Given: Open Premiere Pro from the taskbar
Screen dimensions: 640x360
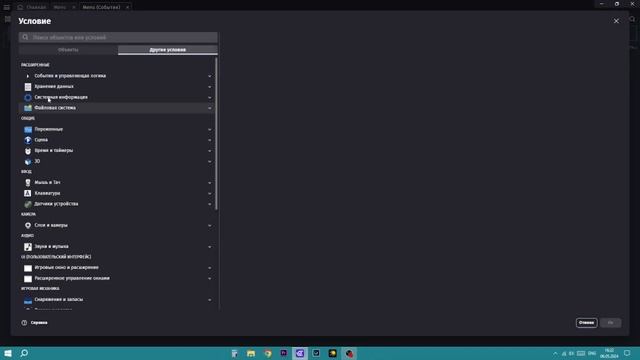Looking at the screenshot, I should click(x=284, y=353).
